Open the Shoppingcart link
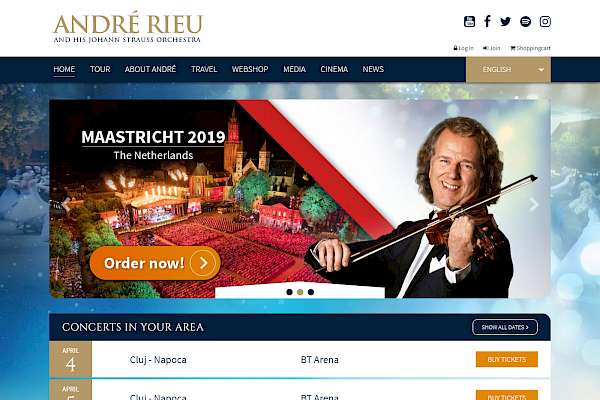This screenshot has width=600, height=400. click(530, 48)
